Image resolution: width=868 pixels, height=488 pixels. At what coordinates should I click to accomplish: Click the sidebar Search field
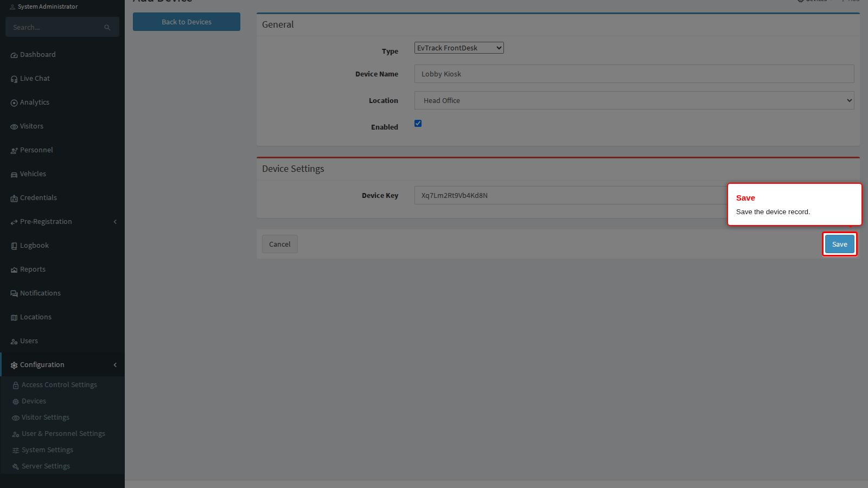click(62, 27)
